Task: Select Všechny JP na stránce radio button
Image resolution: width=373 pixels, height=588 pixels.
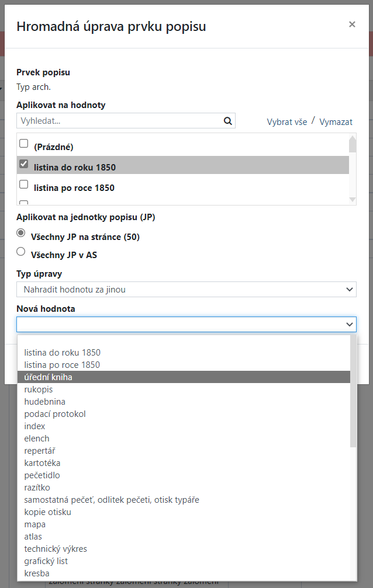Action: click(x=21, y=233)
